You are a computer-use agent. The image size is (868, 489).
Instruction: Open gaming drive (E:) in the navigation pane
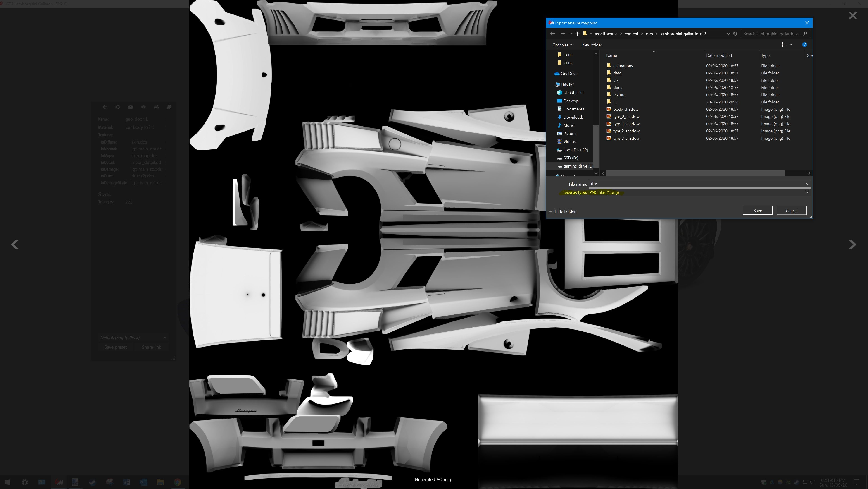click(578, 166)
